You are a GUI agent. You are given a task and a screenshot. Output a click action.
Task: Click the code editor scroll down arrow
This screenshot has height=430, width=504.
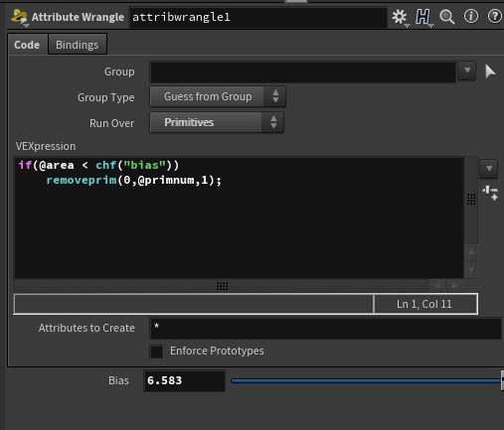471,269
